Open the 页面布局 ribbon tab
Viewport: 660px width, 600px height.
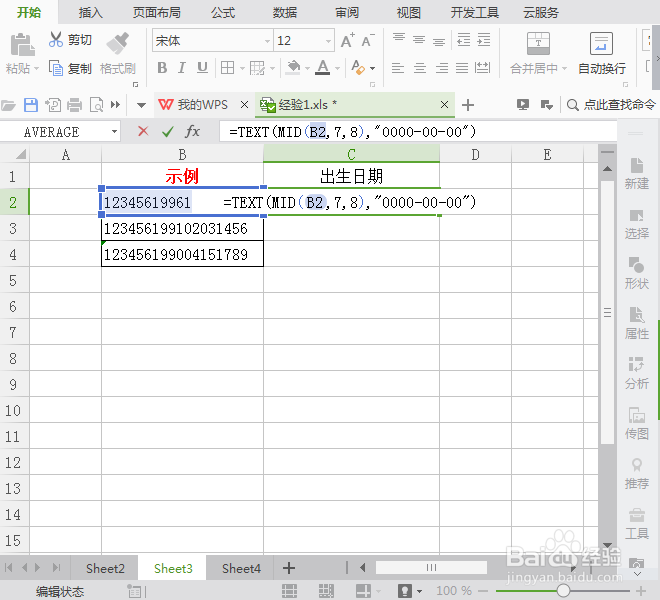click(157, 13)
